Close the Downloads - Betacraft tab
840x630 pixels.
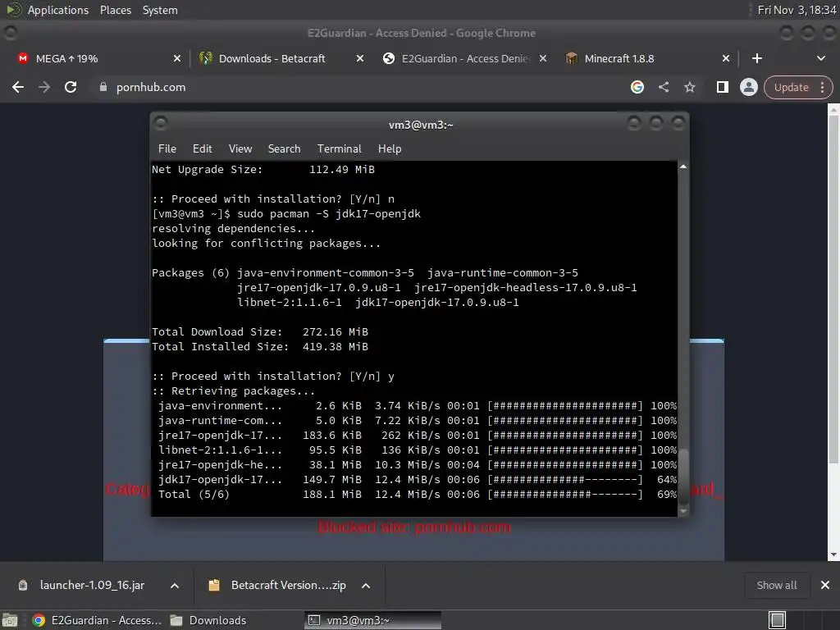[x=360, y=58]
